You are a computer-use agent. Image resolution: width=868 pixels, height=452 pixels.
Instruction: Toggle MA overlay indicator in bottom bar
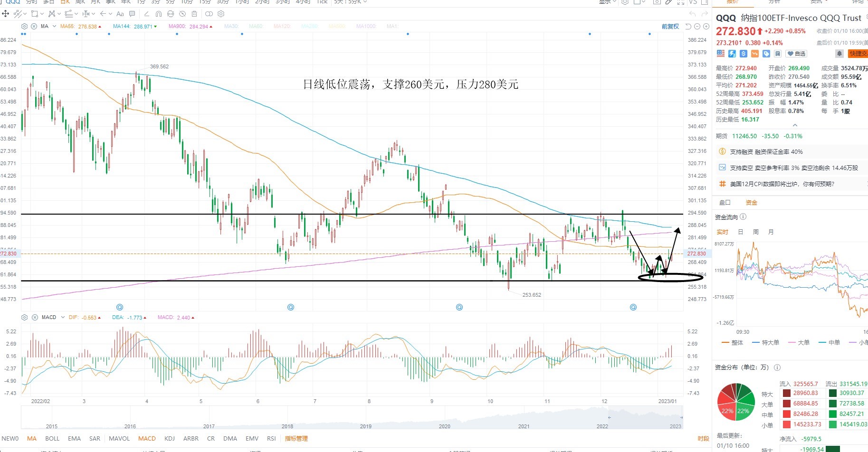click(x=32, y=438)
